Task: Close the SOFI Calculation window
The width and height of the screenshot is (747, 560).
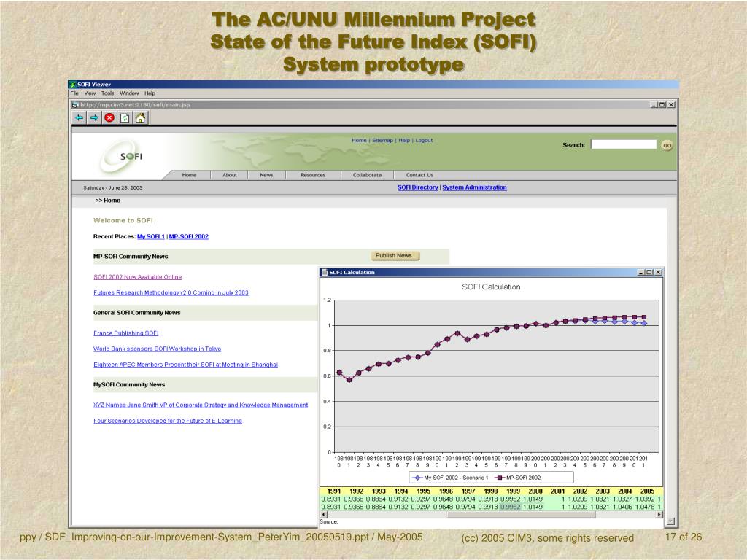Action: [x=659, y=273]
